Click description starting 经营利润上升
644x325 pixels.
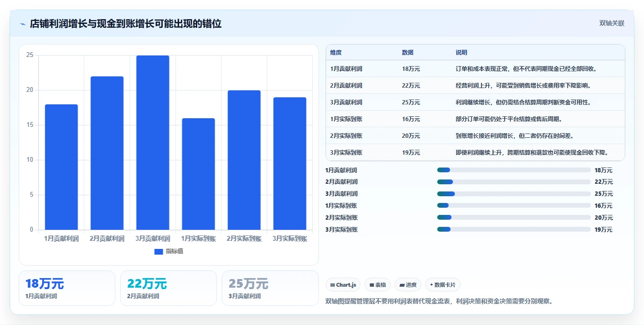tap(524, 86)
